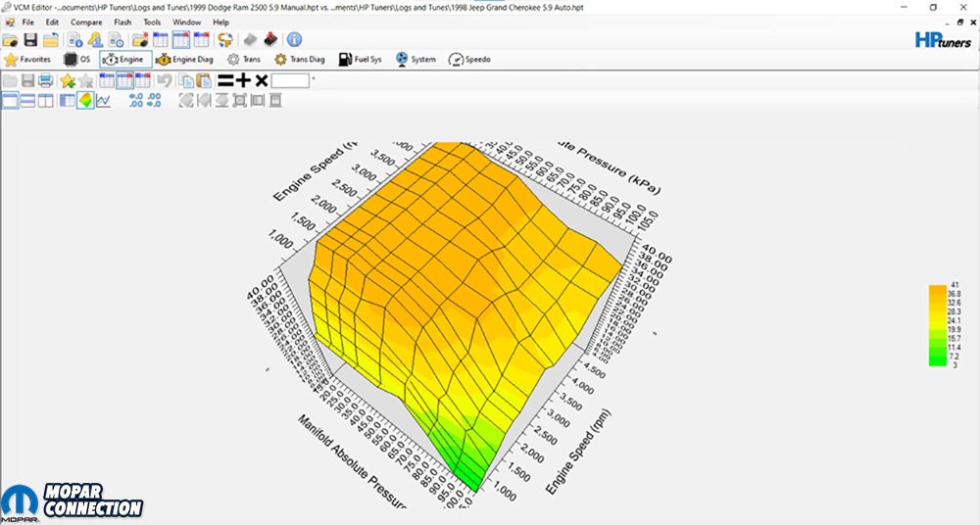Open the Speedo section
Screen dimensions: 980x525
point(469,60)
